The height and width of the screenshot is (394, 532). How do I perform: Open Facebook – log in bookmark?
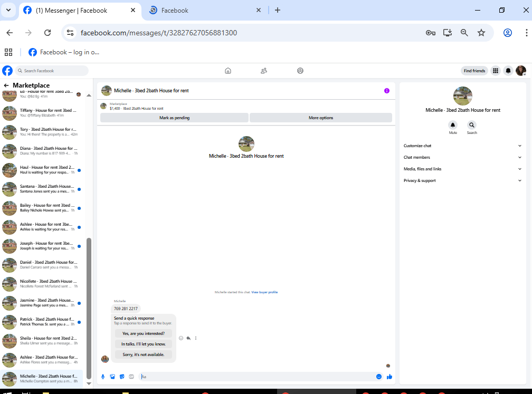pyautogui.click(x=64, y=52)
